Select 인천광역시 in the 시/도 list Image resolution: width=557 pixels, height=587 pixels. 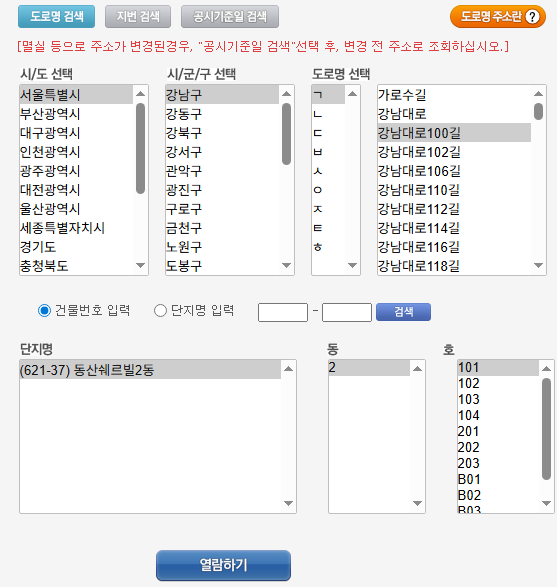tap(76, 152)
